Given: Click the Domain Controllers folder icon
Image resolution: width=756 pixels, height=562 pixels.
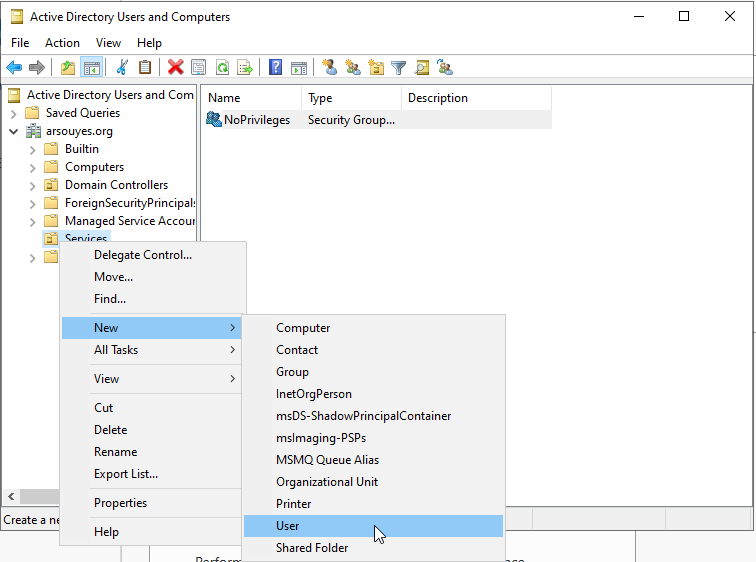Looking at the screenshot, I should click(x=51, y=185).
